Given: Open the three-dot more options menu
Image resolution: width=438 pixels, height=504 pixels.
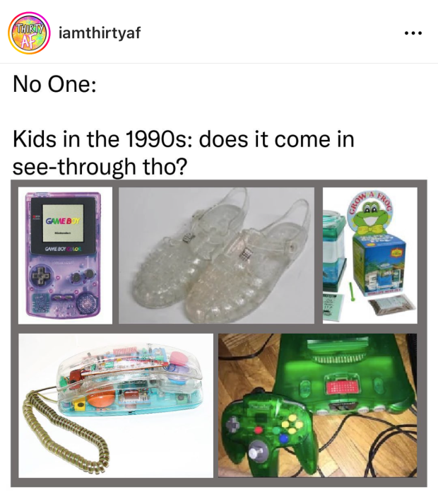Looking at the screenshot, I should pyautogui.click(x=413, y=33).
